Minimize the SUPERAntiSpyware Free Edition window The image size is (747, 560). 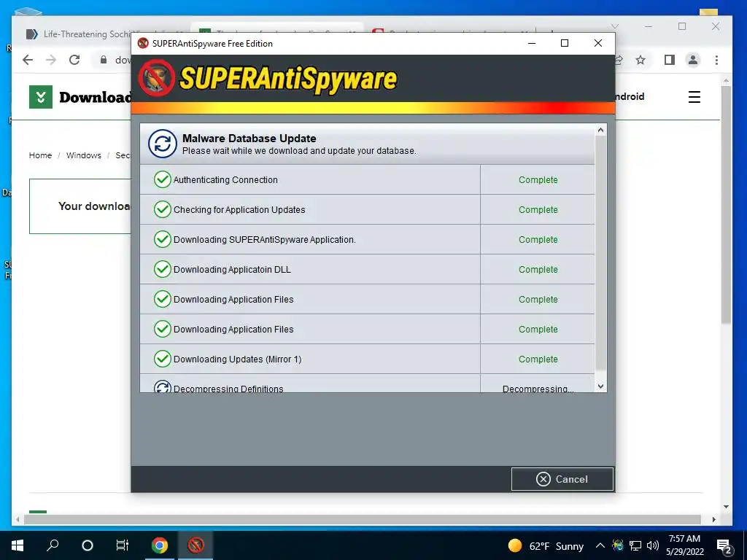[x=532, y=43]
